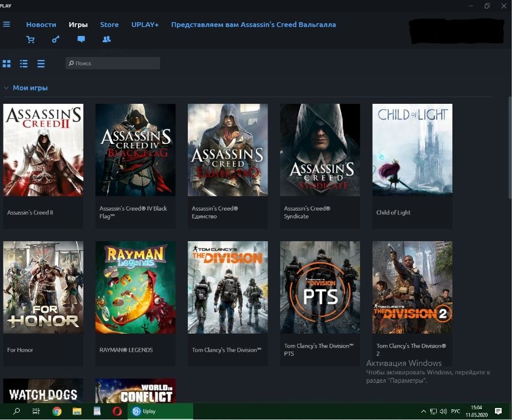The width and height of the screenshot is (525, 420).
Task: Focus the Поиск search field
Action: 113,63
